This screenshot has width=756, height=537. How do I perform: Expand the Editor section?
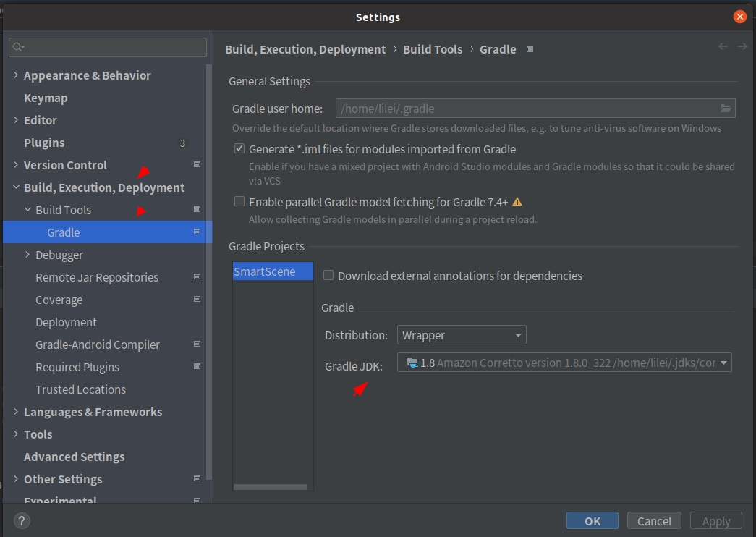(x=16, y=119)
